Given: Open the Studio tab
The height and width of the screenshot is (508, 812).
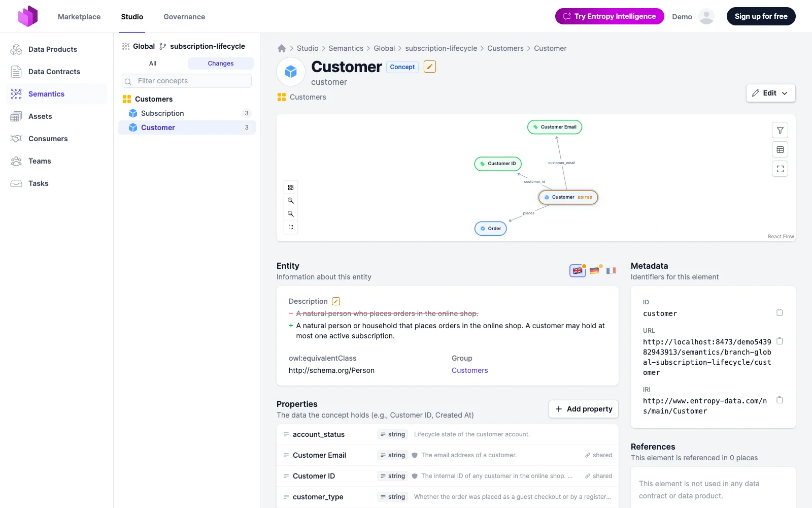Looking at the screenshot, I should [x=132, y=17].
